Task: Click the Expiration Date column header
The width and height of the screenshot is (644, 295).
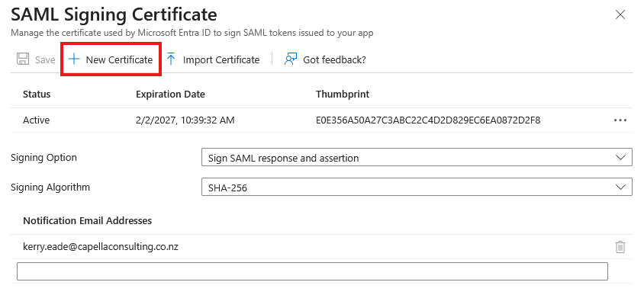Action: pos(170,95)
